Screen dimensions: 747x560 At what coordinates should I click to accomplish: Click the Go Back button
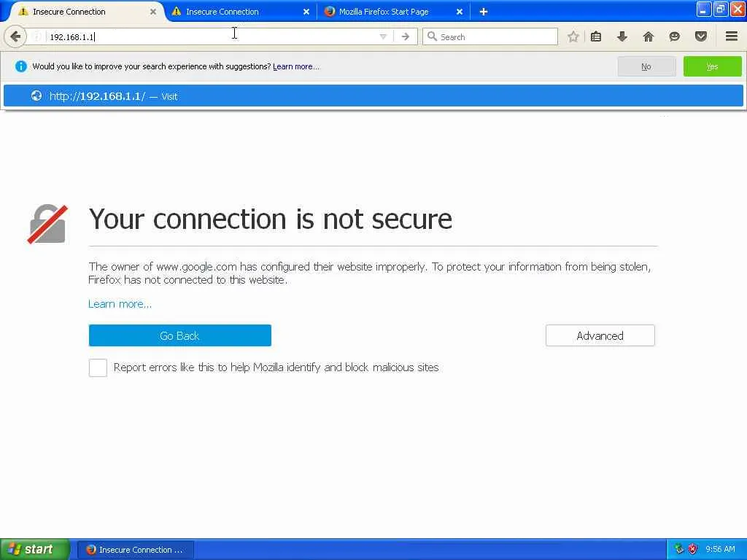(x=179, y=335)
